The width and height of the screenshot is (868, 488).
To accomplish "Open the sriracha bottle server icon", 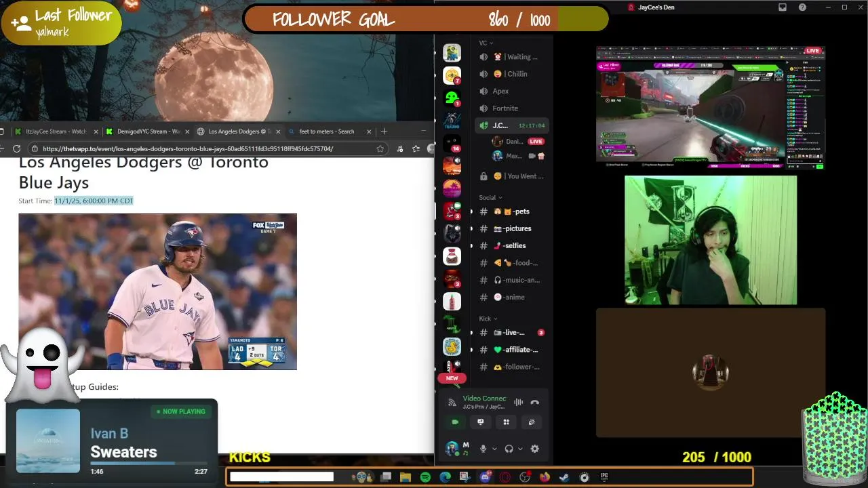I will click(452, 301).
